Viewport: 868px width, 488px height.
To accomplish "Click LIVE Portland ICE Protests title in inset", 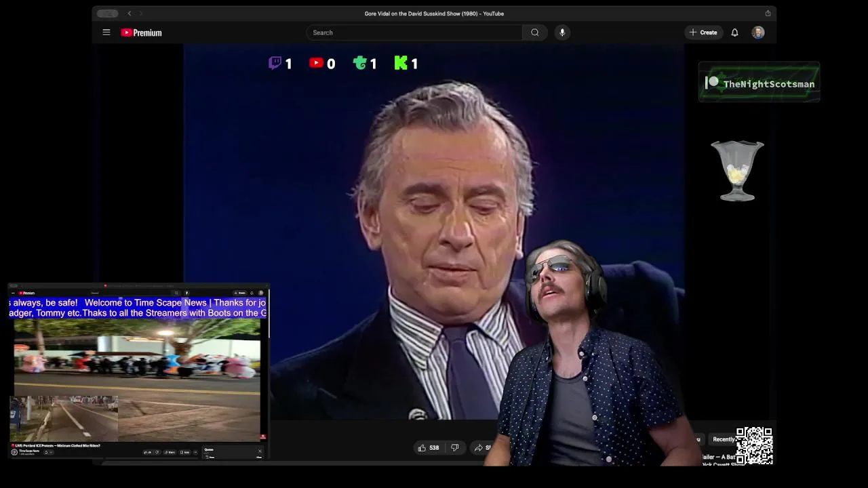I will click(x=56, y=445).
